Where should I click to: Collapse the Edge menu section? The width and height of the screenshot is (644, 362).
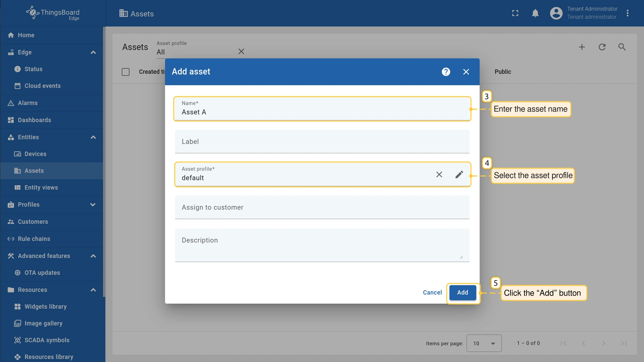pos(93,52)
